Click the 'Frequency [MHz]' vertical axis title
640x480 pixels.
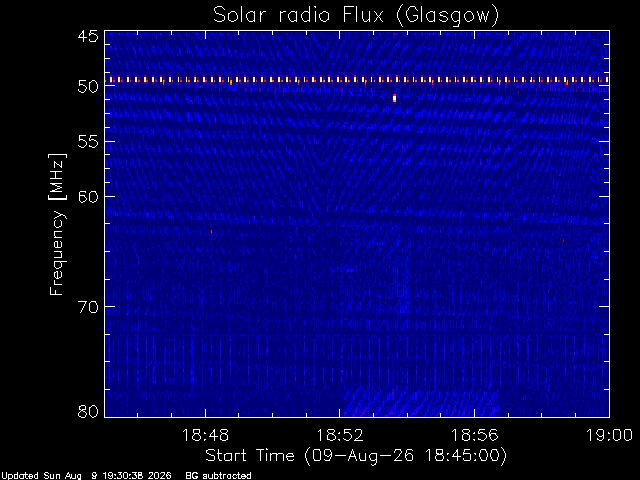point(57,224)
